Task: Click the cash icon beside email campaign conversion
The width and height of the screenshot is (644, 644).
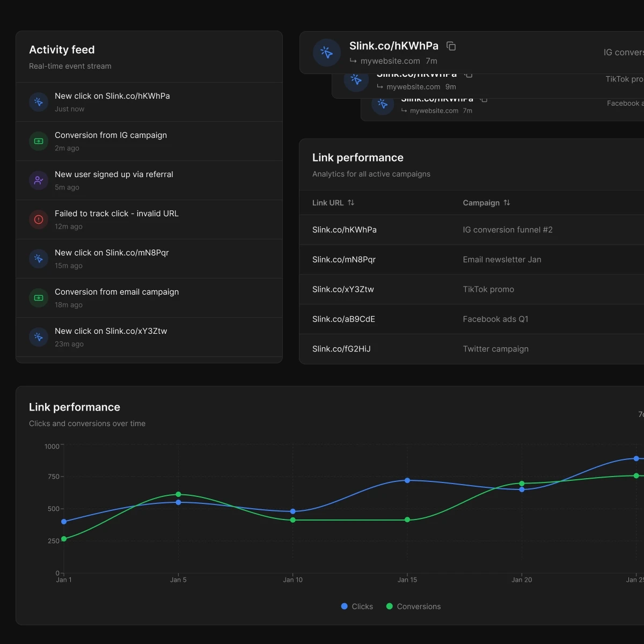Action: point(39,298)
